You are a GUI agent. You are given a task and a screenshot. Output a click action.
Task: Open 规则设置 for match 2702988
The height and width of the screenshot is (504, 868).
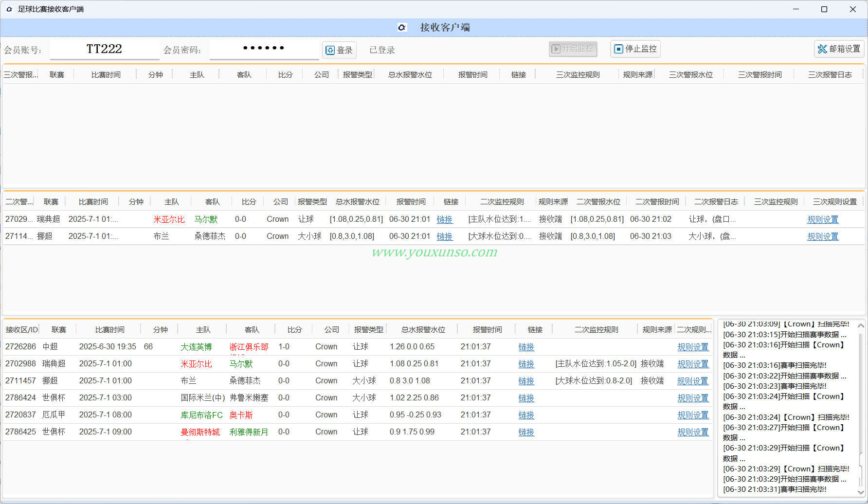[693, 364]
